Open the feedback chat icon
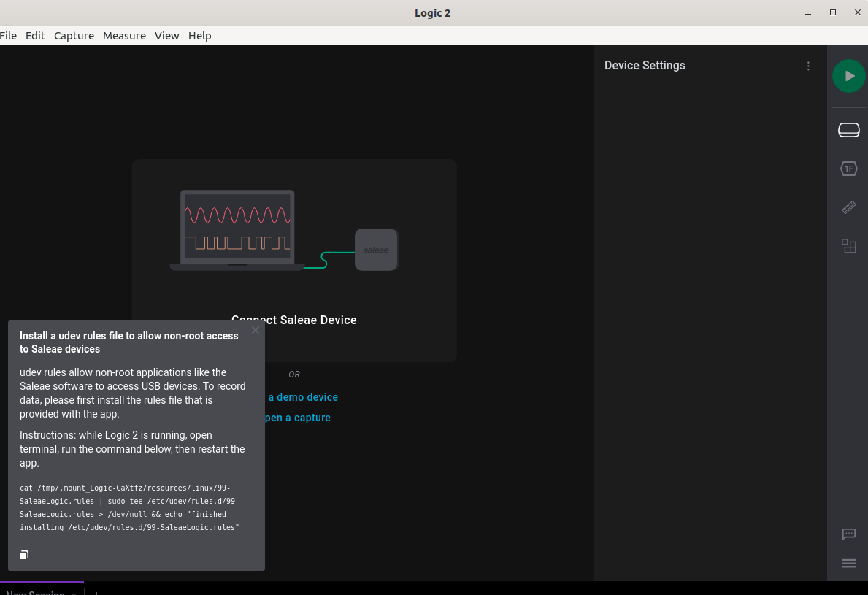868x595 pixels. point(848,534)
